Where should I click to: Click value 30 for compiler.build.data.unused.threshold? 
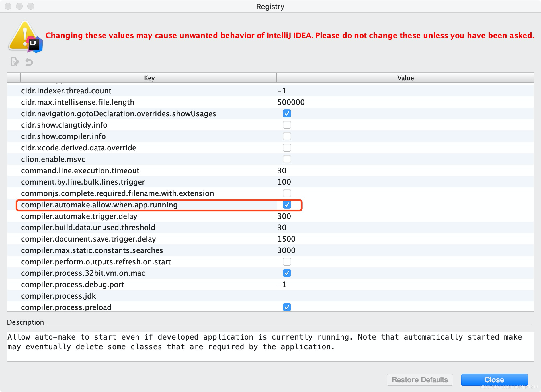[282, 227]
